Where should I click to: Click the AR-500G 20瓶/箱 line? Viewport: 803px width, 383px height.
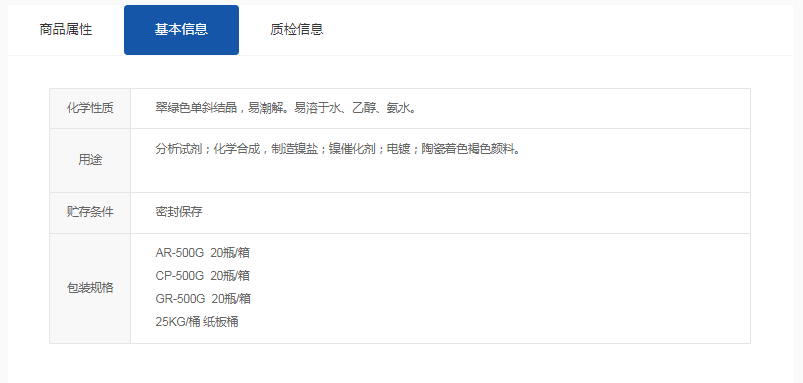click(203, 253)
